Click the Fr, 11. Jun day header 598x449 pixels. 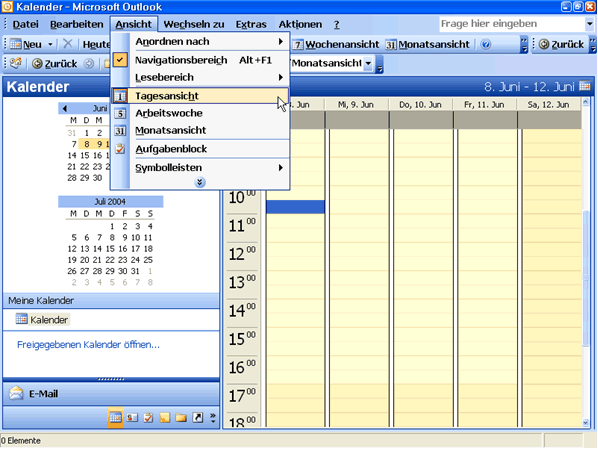pos(484,105)
